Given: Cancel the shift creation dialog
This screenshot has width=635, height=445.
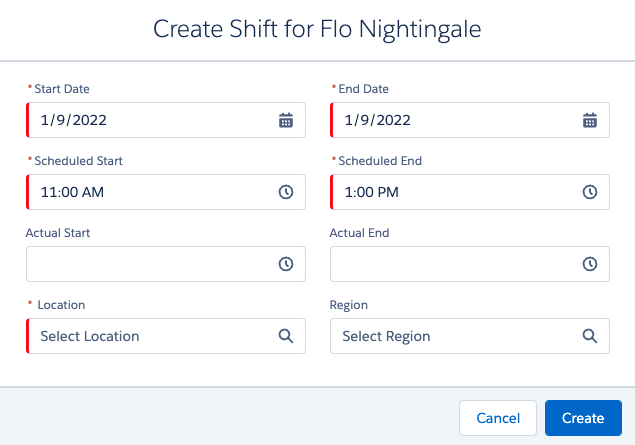Looking at the screenshot, I should pyautogui.click(x=498, y=418).
